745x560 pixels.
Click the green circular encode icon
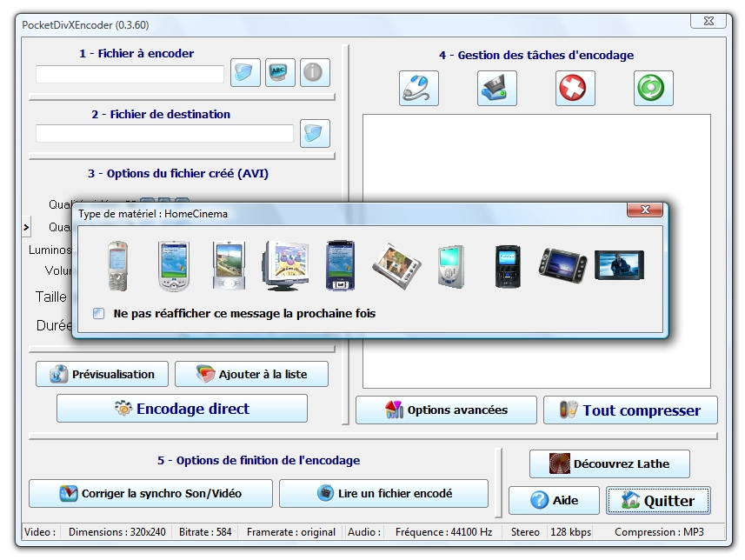point(653,88)
